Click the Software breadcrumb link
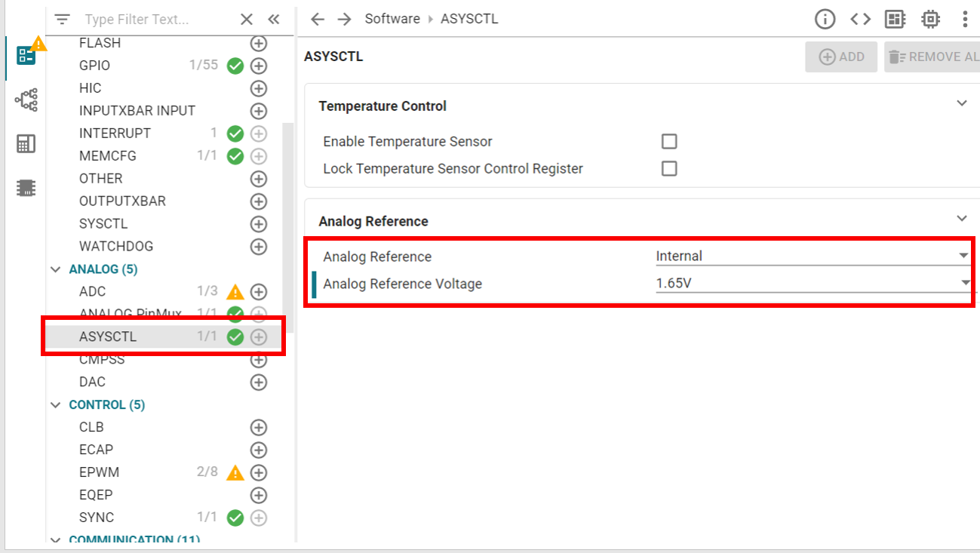Screen dimensions: 980x553 (392, 20)
